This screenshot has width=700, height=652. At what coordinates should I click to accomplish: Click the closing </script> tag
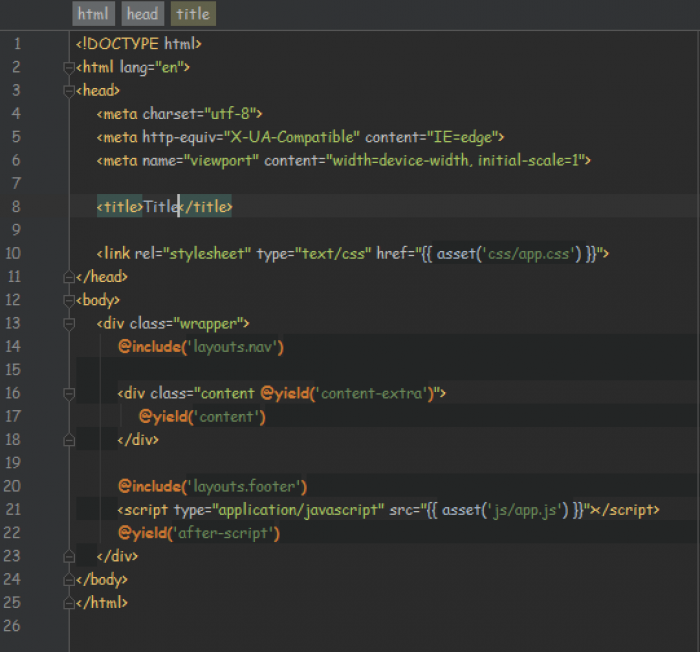(629, 510)
